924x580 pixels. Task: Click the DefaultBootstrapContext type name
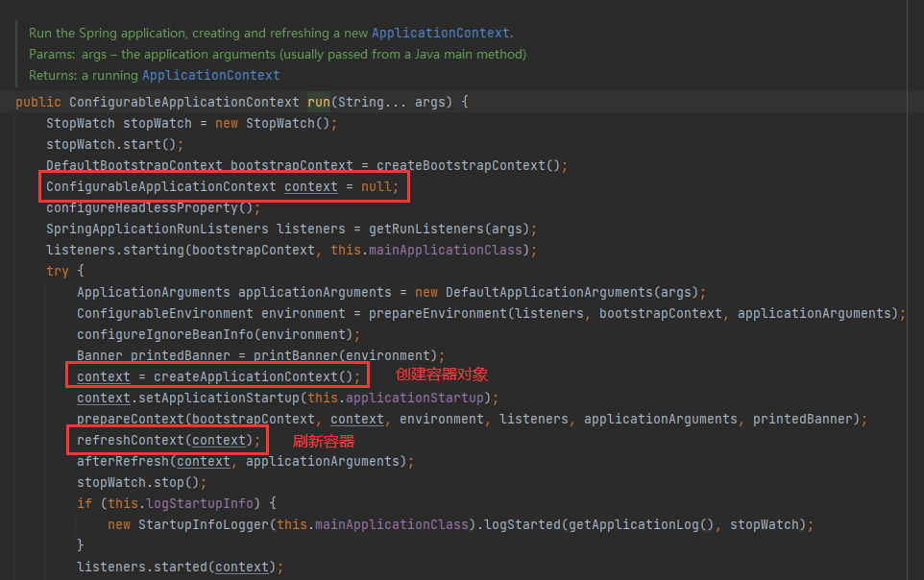coord(134,165)
